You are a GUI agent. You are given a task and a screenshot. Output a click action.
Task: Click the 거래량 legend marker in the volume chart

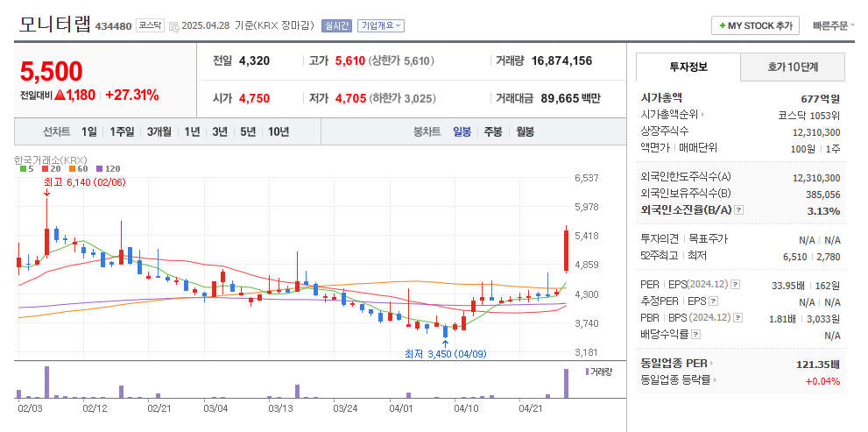(587, 372)
